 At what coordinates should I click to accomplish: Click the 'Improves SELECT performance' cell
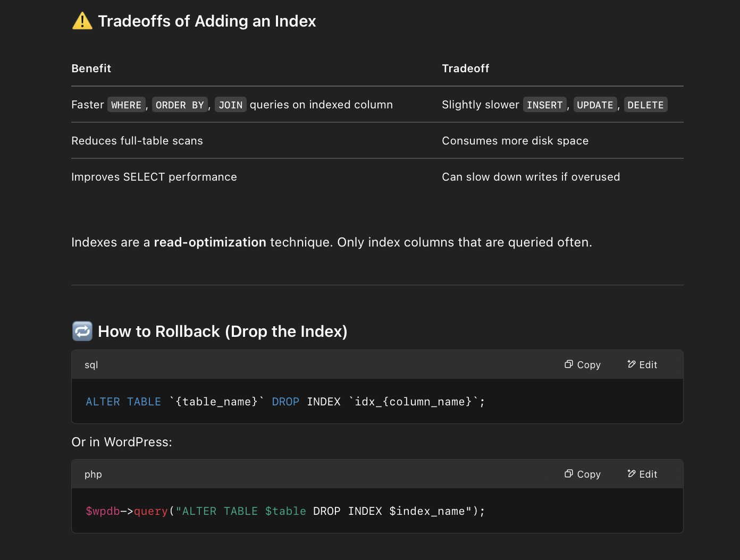(x=154, y=177)
